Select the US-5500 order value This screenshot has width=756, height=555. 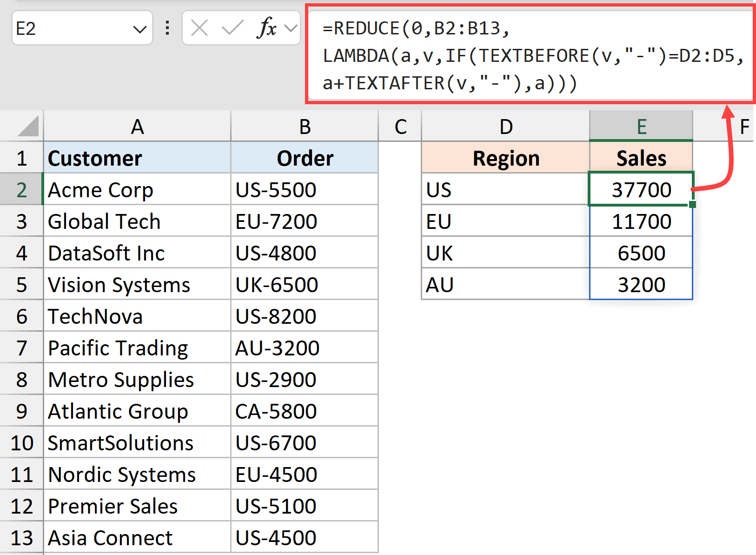(275, 189)
